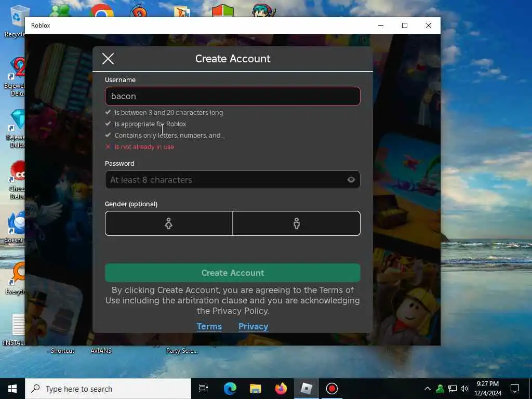Select the male gender option
Image resolution: width=532 pixels, height=399 pixels.
[x=297, y=223]
